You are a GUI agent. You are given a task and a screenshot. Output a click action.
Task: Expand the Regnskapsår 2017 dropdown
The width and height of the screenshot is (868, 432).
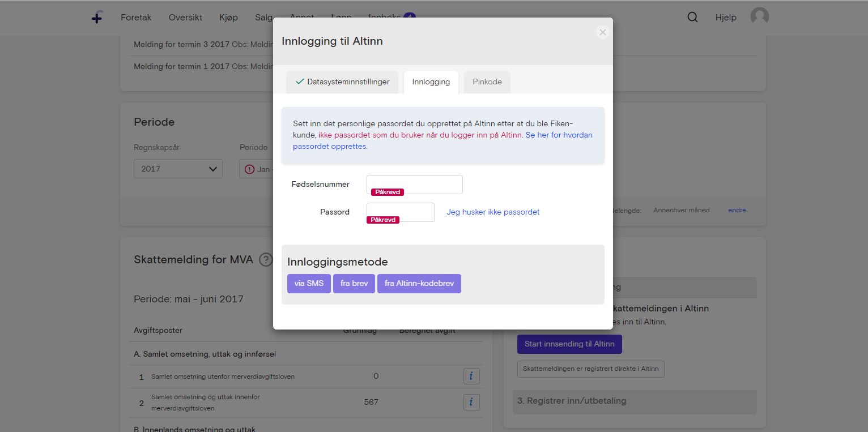[178, 169]
